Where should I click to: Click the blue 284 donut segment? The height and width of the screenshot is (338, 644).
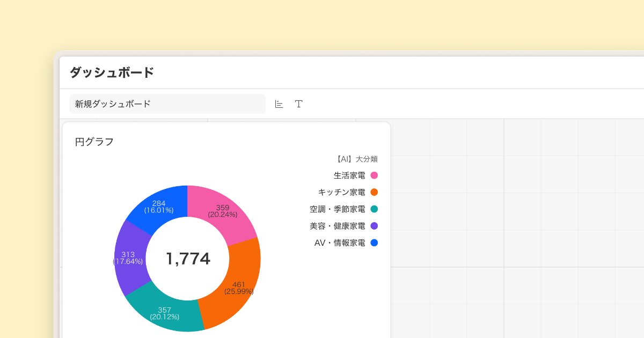[159, 207]
